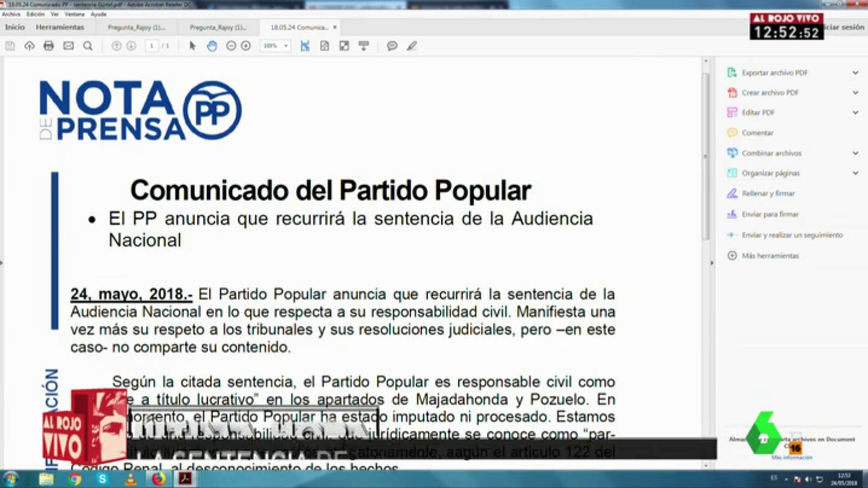Viewport: 868px width, 488px height.
Task: Open Google Chrome from the taskbar
Action: click(75, 480)
